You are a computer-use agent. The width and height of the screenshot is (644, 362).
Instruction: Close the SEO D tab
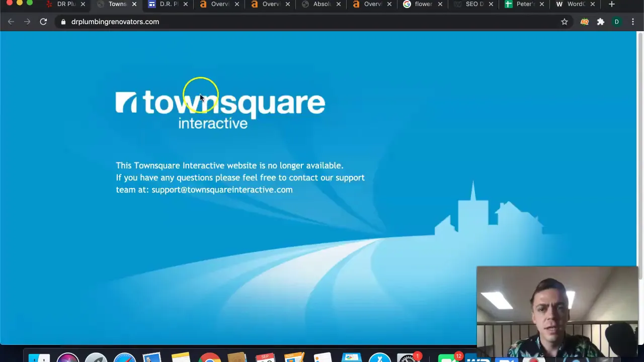491,4
